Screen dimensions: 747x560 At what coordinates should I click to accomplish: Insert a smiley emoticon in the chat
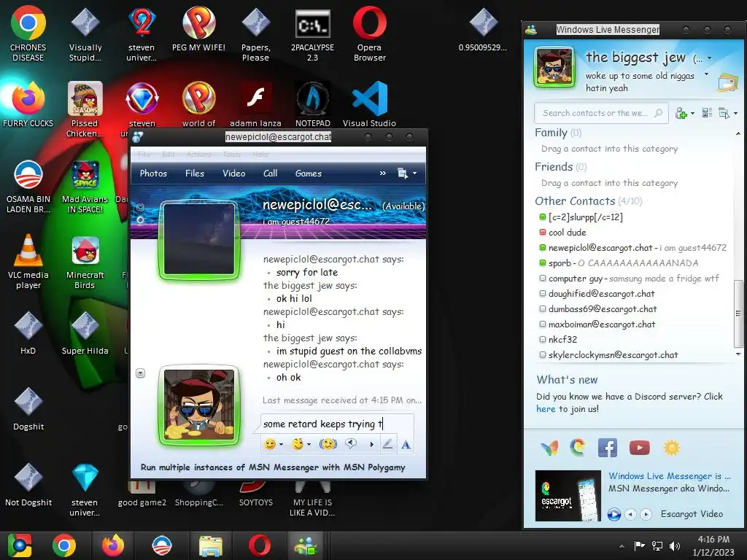pos(270,444)
